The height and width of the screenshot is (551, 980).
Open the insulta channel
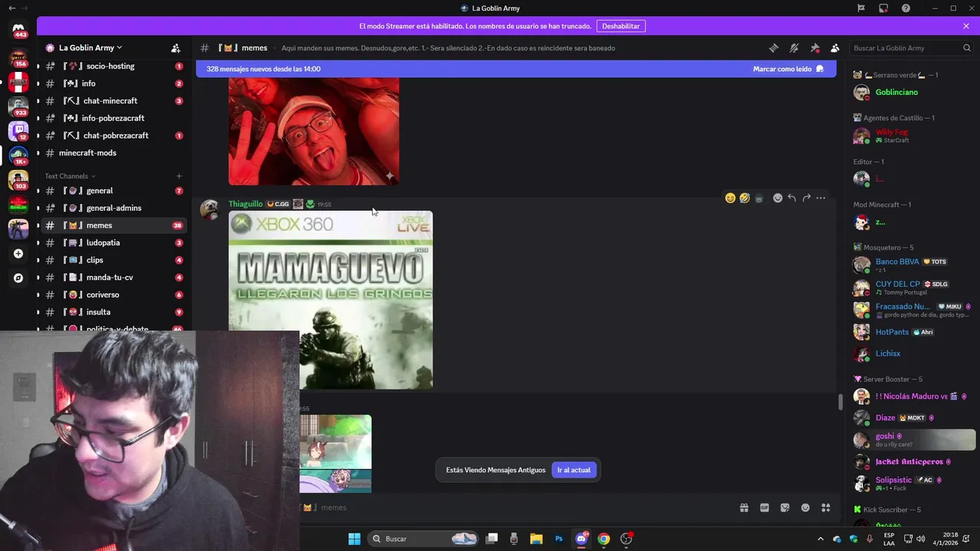coord(113,312)
